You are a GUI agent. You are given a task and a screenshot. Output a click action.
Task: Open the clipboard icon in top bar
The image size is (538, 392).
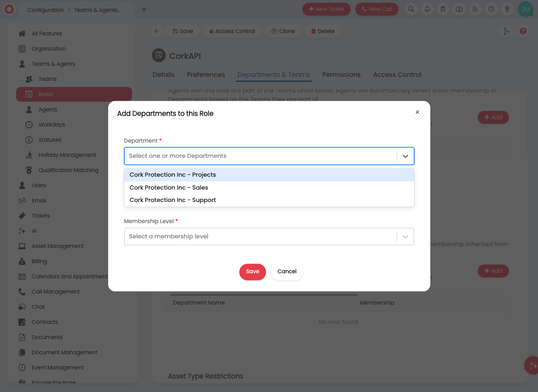[443, 9]
